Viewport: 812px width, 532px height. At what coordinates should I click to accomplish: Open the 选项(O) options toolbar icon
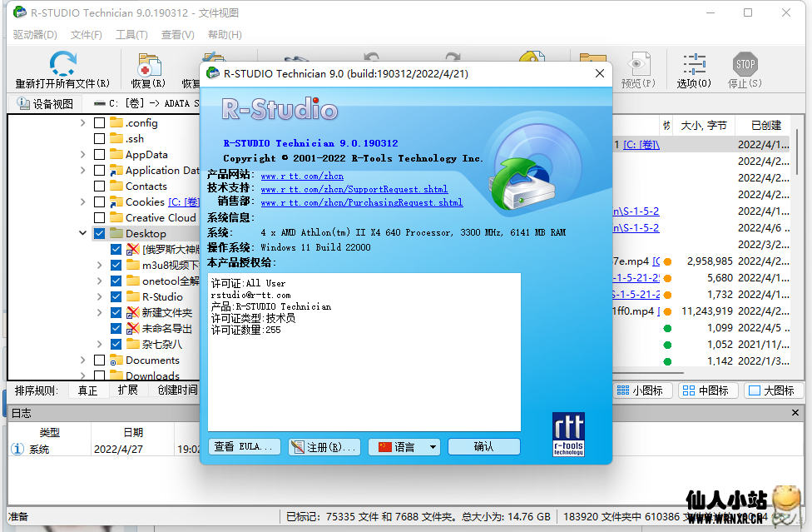(694, 64)
